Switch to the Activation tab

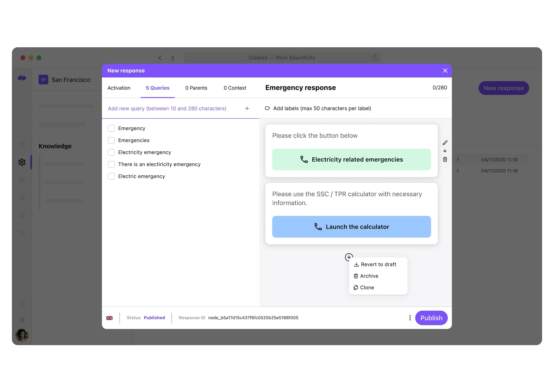tap(118, 88)
